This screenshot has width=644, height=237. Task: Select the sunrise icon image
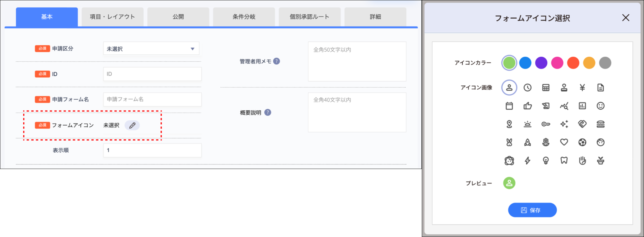click(528, 124)
